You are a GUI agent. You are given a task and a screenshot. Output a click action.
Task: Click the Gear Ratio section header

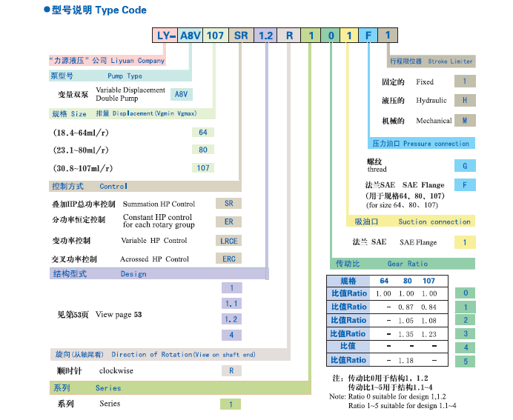pos(392,264)
